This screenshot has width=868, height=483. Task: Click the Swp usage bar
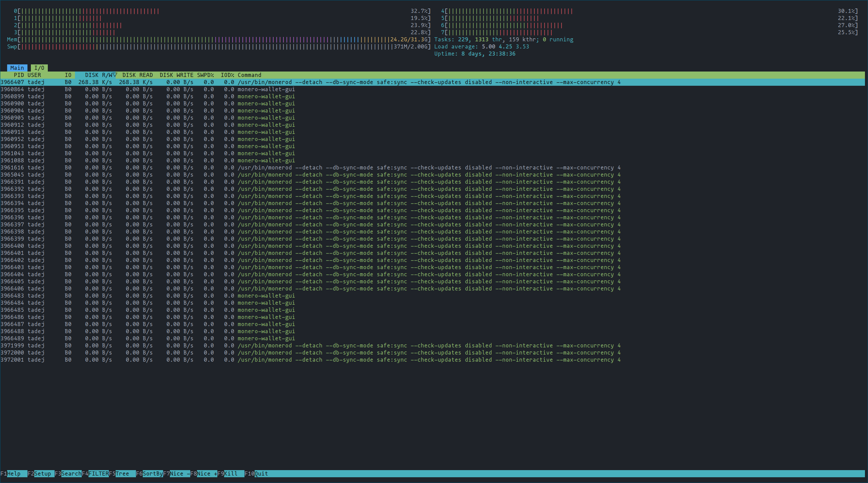pos(219,46)
